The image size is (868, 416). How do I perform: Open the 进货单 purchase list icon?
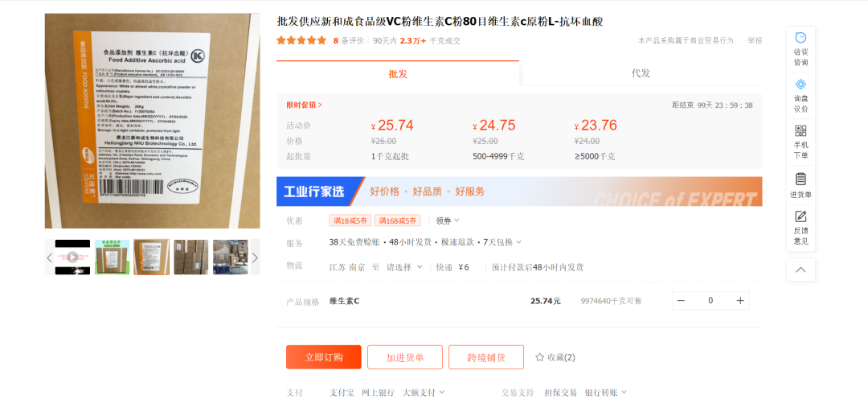pyautogui.click(x=800, y=179)
